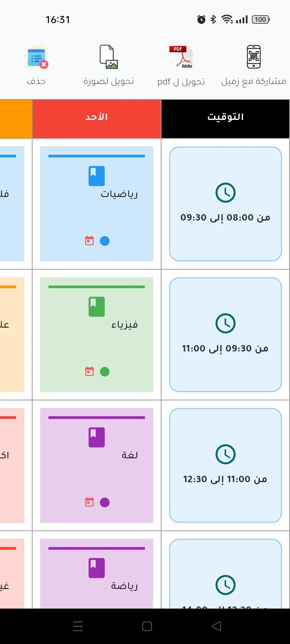
Task: Select the blue color dot in رياضيات card
Action: [105, 241]
